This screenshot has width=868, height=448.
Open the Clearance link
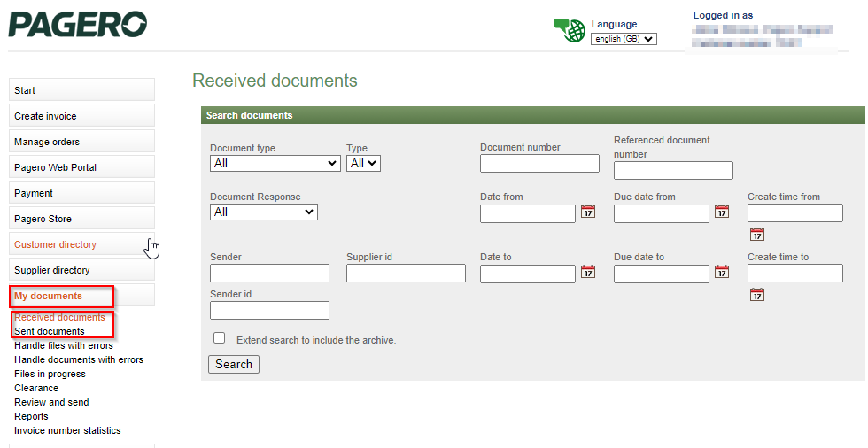pyautogui.click(x=36, y=388)
